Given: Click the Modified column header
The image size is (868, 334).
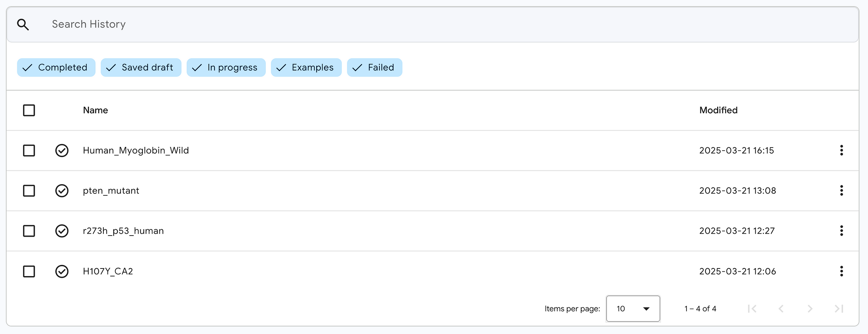Looking at the screenshot, I should (718, 110).
